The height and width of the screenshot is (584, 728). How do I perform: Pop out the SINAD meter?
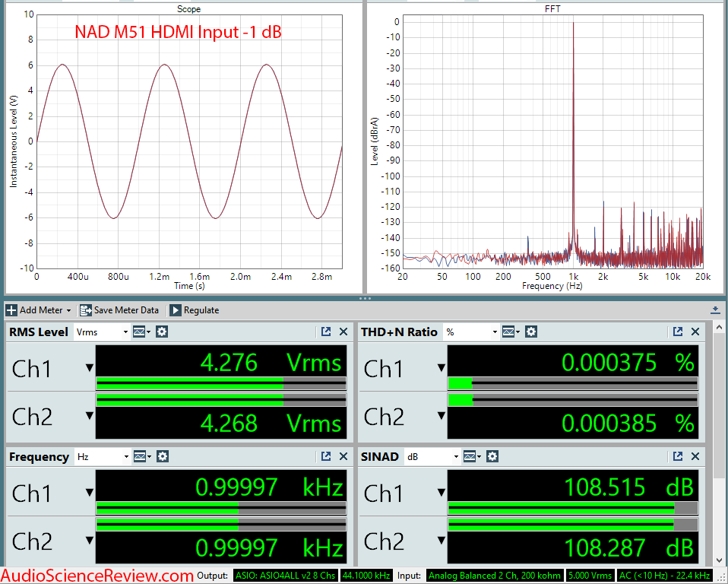678,457
